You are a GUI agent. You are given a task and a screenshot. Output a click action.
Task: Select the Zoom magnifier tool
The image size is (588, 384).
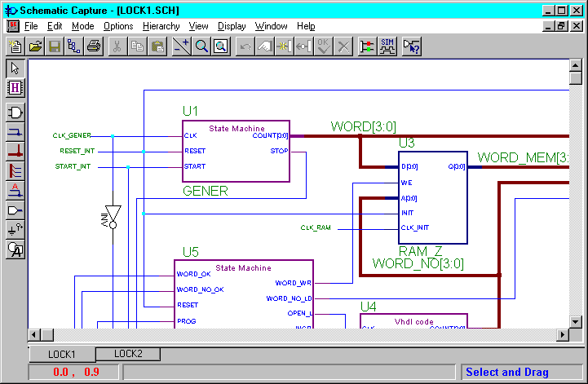click(201, 46)
